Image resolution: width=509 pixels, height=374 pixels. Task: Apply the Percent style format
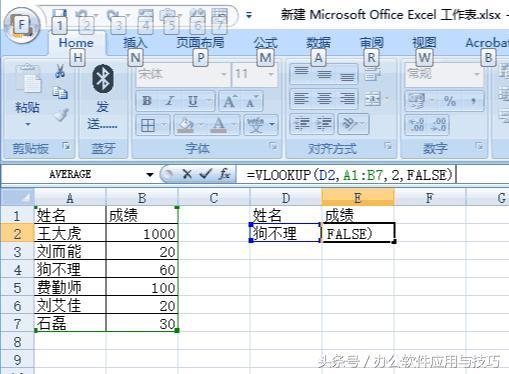tap(449, 101)
